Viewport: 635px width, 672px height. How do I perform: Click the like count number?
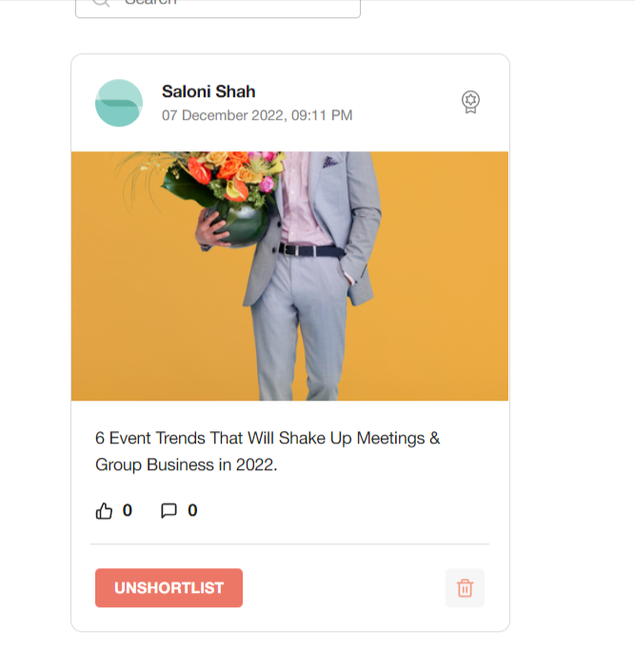pyautogui.click(x=128, y=510)
